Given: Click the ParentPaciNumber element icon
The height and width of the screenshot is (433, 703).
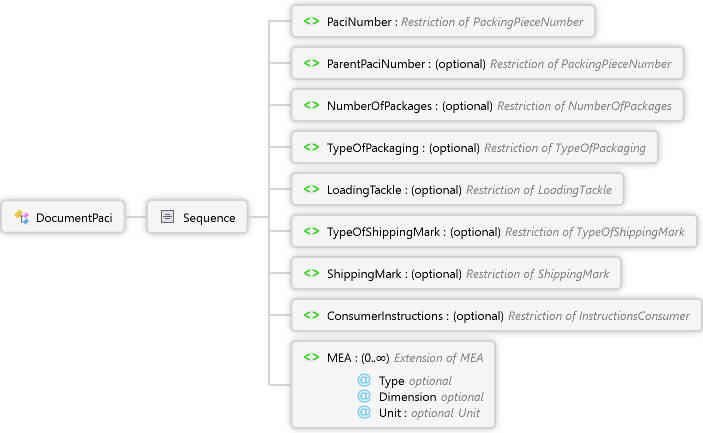Looking at the screenshot, I should coord(311,64).
